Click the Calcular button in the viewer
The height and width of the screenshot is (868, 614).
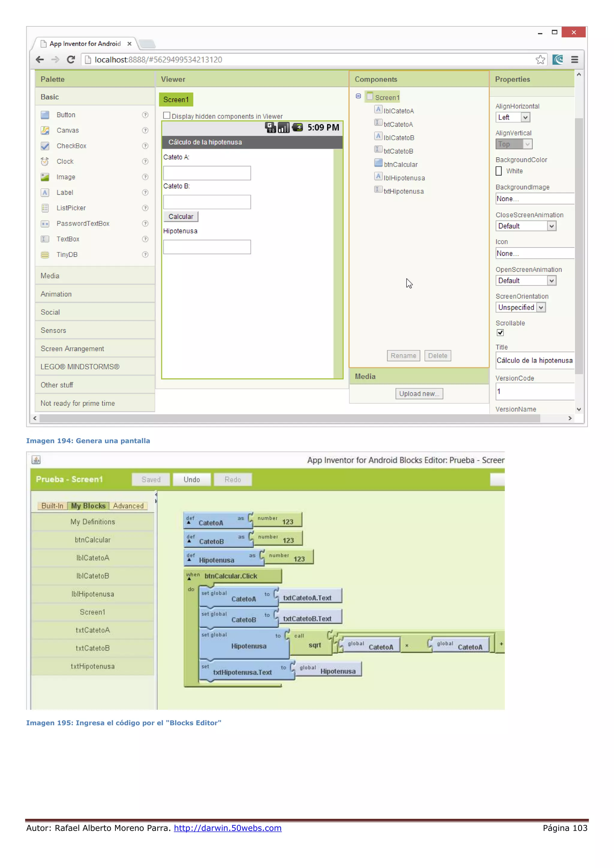click(181, 217)
